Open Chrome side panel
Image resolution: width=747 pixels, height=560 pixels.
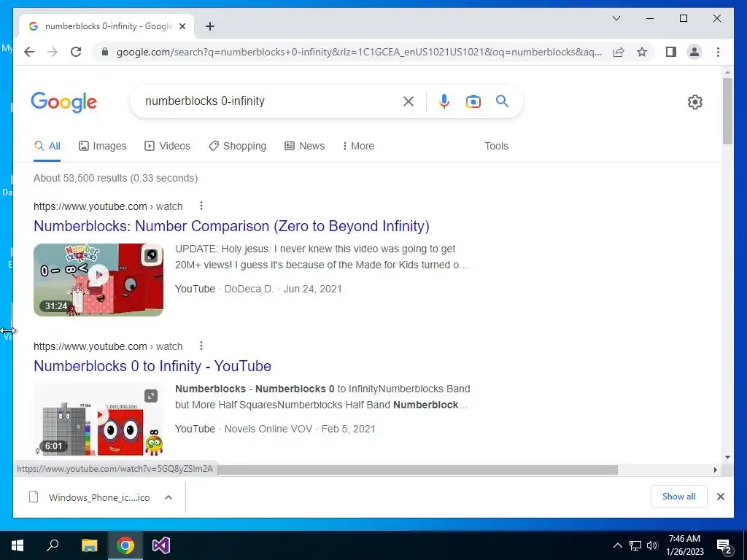(671, 52)
